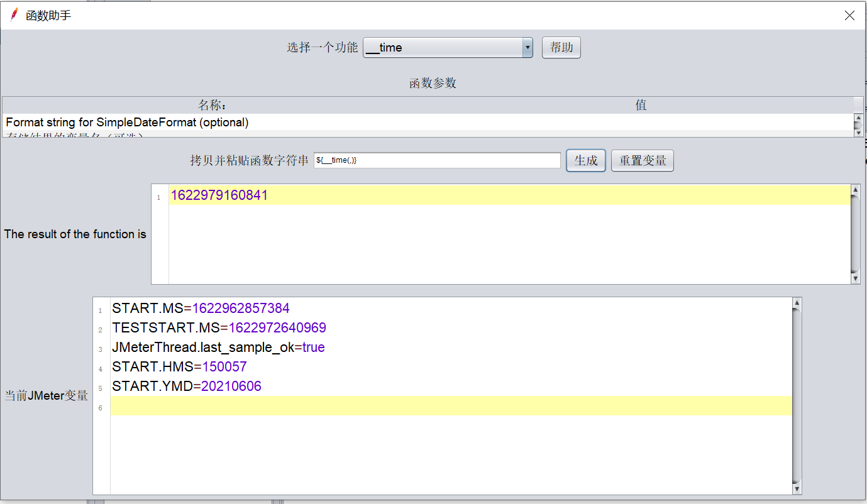
Task: Click the 名称 column header
Action: click(214, 106)
